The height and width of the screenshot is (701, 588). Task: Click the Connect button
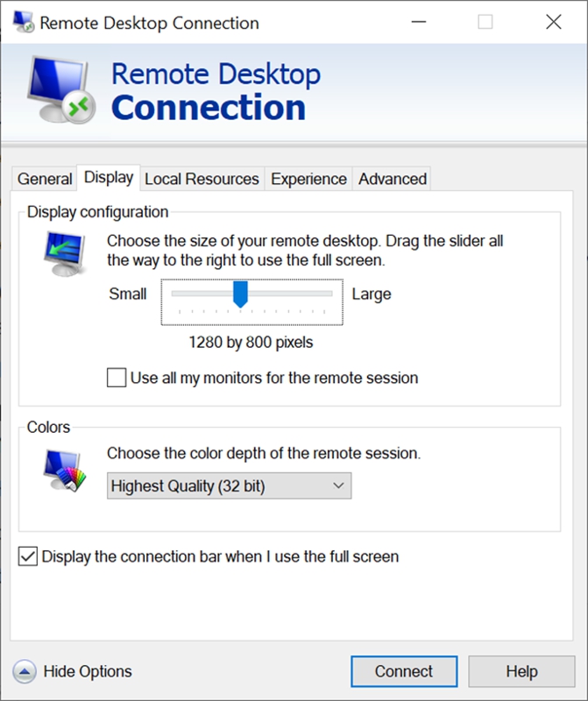click(x=404, y=671)
